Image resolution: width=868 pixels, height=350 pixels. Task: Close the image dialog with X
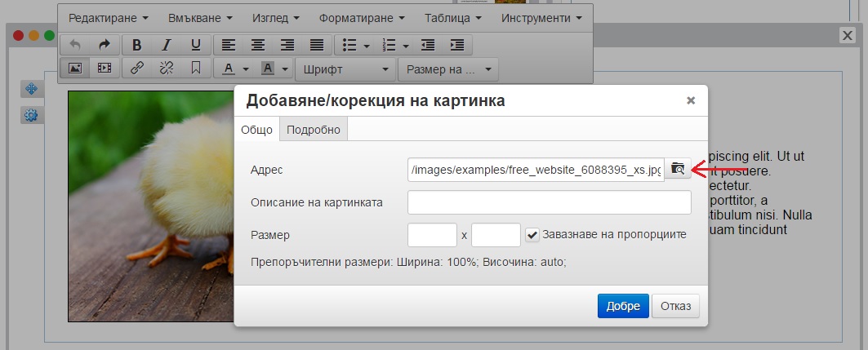[690, 100]
